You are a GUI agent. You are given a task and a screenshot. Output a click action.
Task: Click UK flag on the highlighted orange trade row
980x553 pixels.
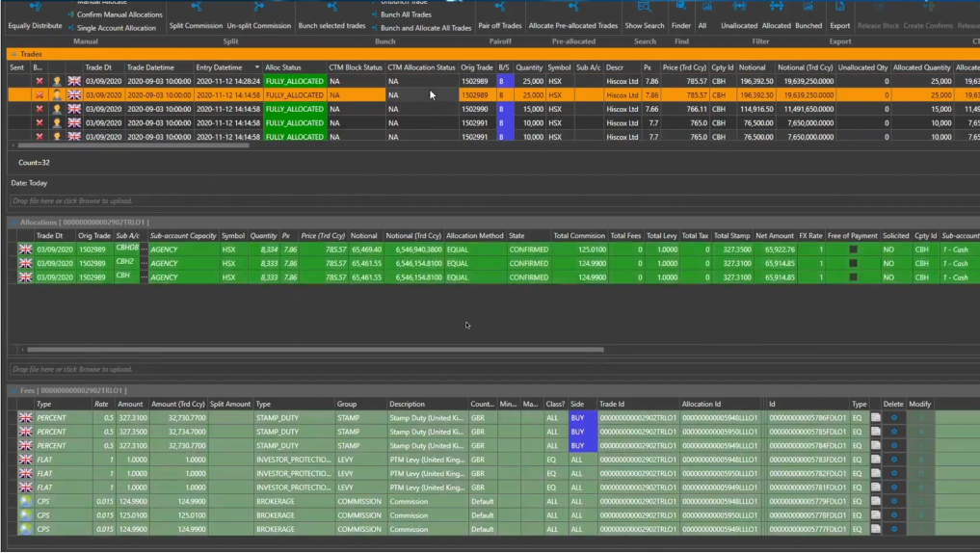[74, 95]
